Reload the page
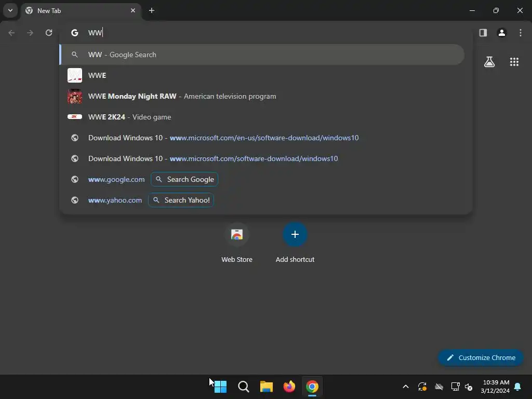Viewport: 532px width, 399px height. pos(49,33)
